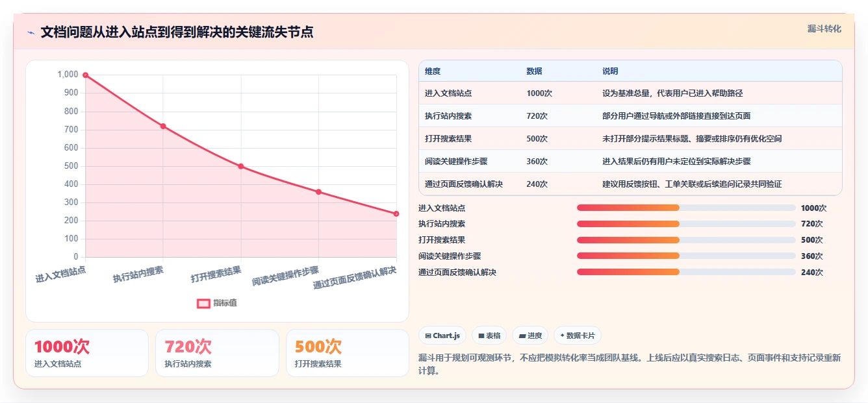Screen dimensions: 868x403
Task: Click the 360次 cell in the table
Action: (537, 162)
